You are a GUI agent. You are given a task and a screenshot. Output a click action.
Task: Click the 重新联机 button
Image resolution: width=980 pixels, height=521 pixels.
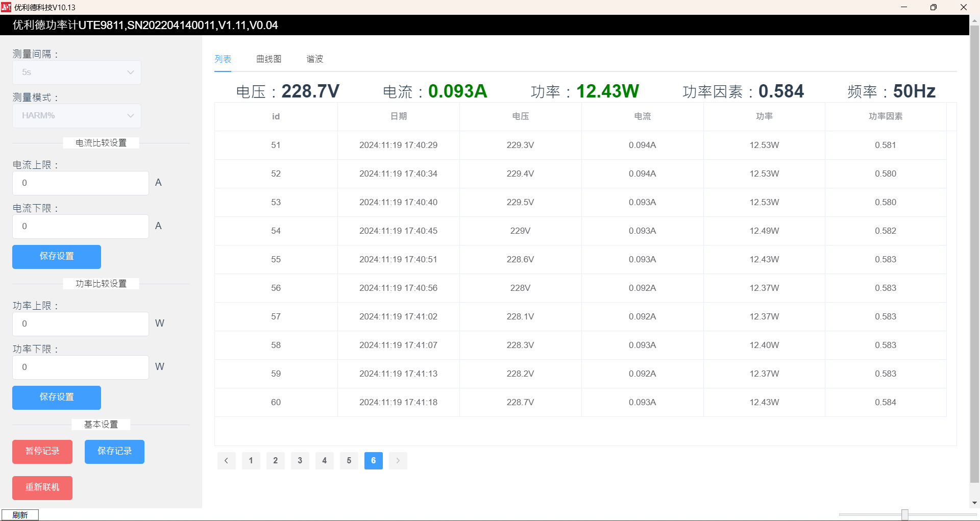42,488
